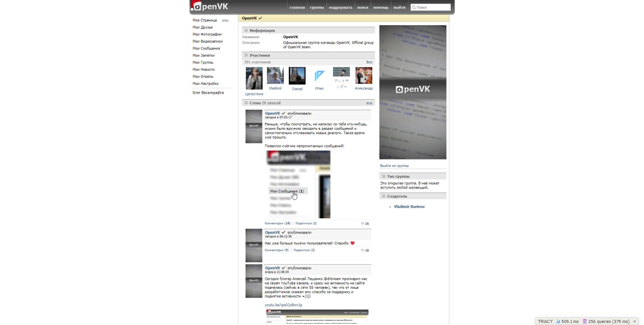Collapse the Участники section header
Viewport: 644px width, 325px height.
[308, 55]
